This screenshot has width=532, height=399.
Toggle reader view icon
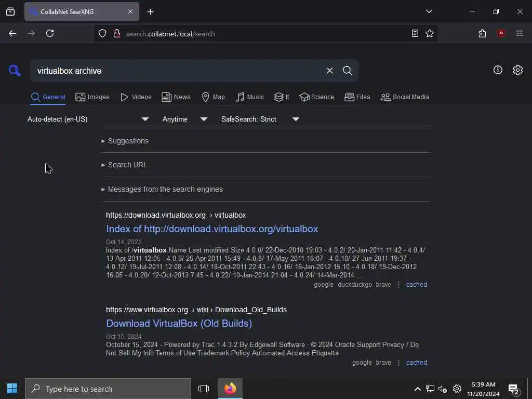[415, 33]
